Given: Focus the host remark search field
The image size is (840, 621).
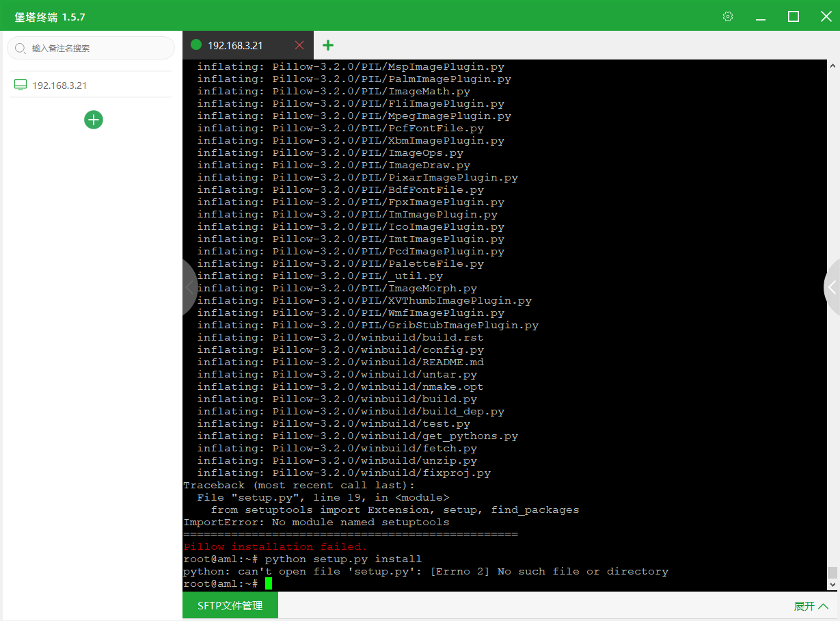Looking at the screenshot, I should pyautogui.click(x=91, y=48).
